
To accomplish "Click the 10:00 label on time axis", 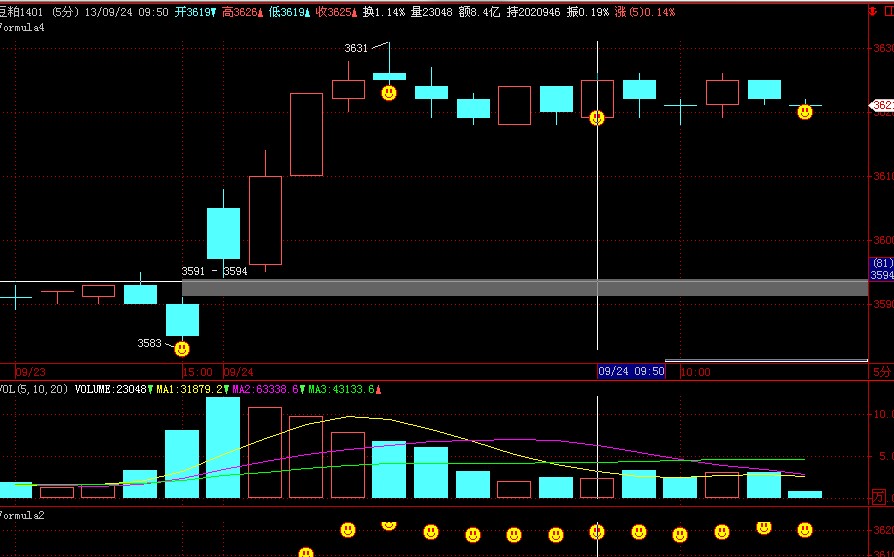I will click(696, 372).
